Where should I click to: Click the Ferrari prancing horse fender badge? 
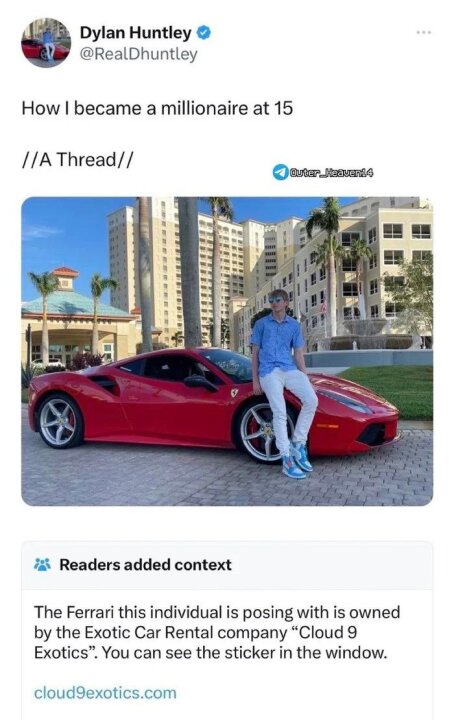[x=234, y=392]
